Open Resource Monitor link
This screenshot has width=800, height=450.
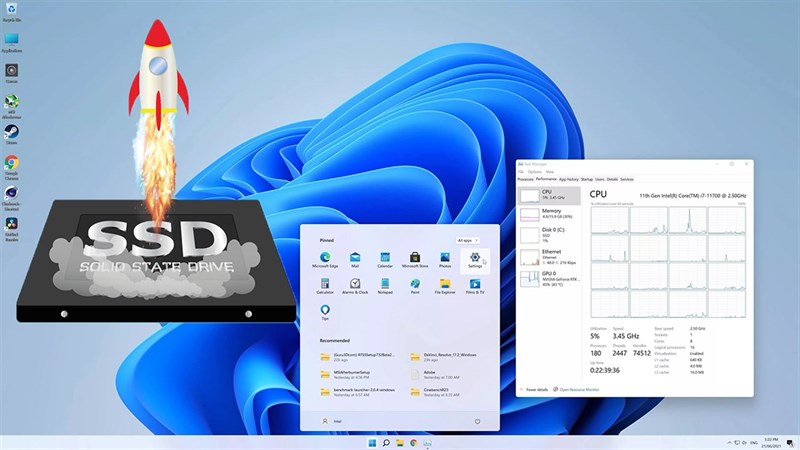pyautogui.click(x=580, y=389)
